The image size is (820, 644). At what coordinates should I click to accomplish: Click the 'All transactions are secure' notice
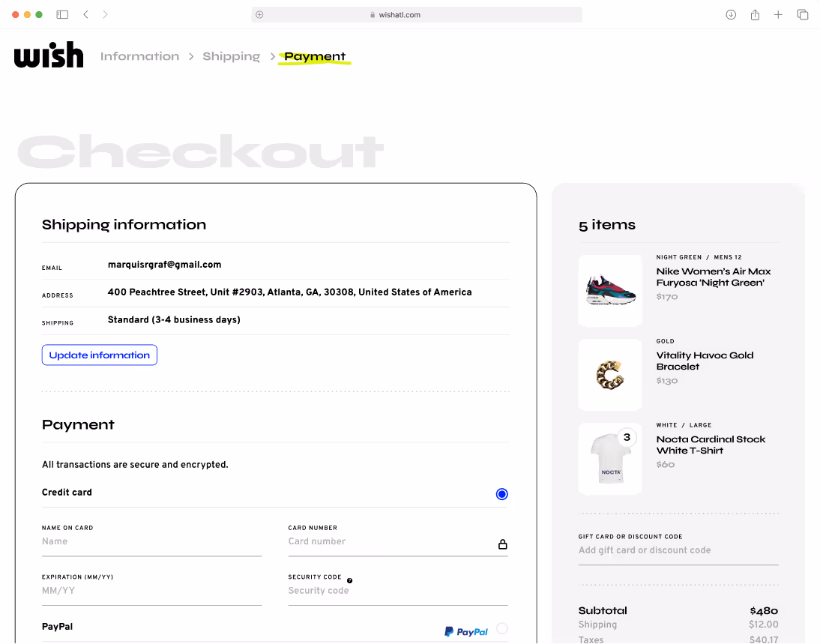[x=135, y=465]
